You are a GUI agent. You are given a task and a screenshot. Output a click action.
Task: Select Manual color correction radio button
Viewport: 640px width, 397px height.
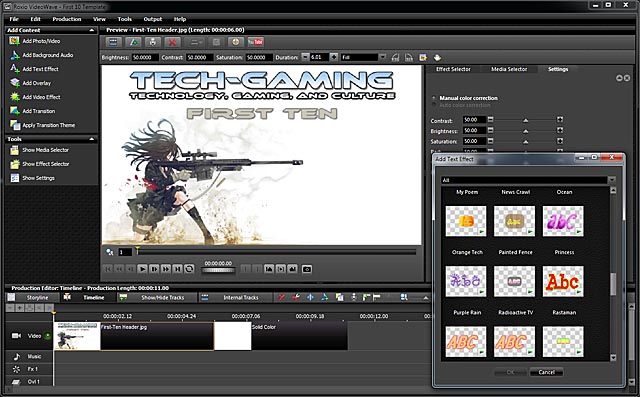click(x=433, y=98)
